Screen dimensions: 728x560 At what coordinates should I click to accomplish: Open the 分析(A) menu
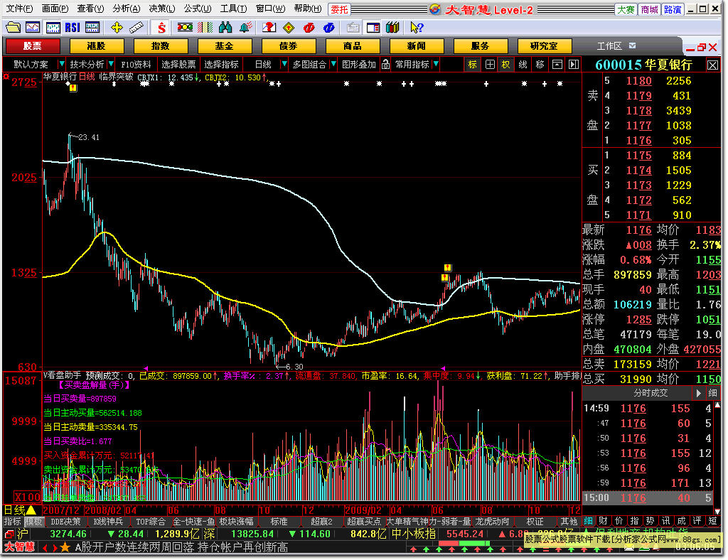pos(127,9)
